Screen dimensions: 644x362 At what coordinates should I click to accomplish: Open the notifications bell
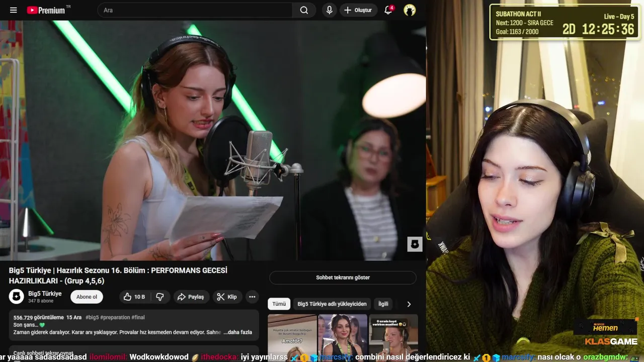coord(388,10)
